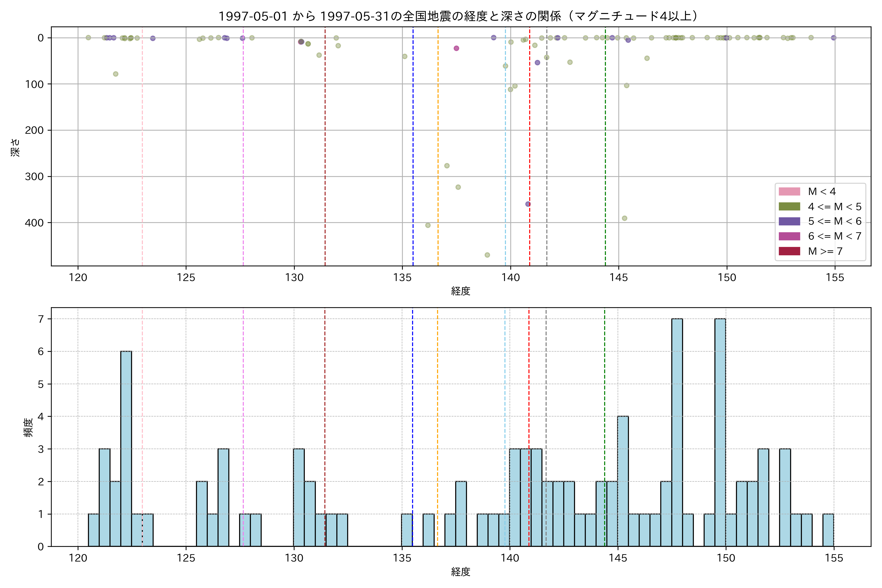Click the scatter point near depth 405
The width and height of the screenshot is (882, 588).
click(x=428, y=225)
